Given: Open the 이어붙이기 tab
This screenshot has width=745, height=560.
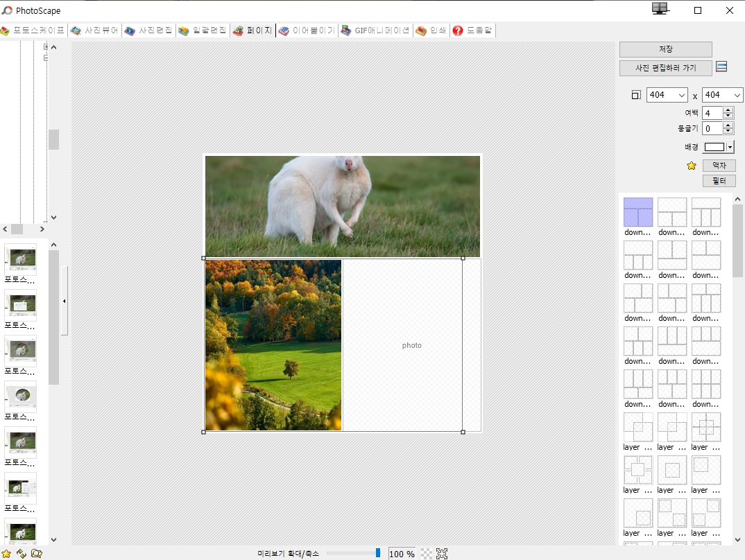Looking at the screenshot, I should click(x=307, y=30).
